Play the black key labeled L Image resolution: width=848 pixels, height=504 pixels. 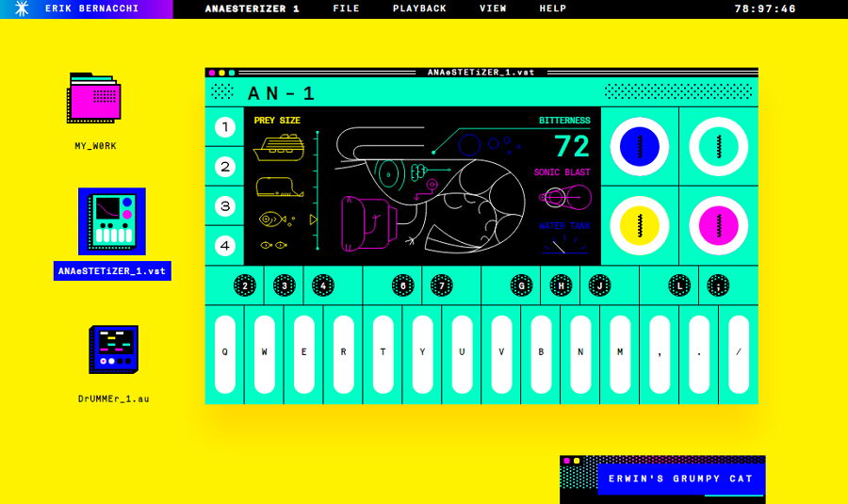(679, 285)
